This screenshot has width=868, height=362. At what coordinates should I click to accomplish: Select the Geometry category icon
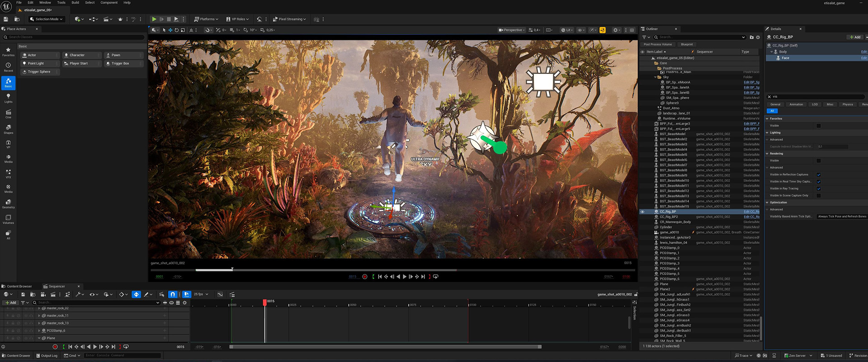click(8, 204)
